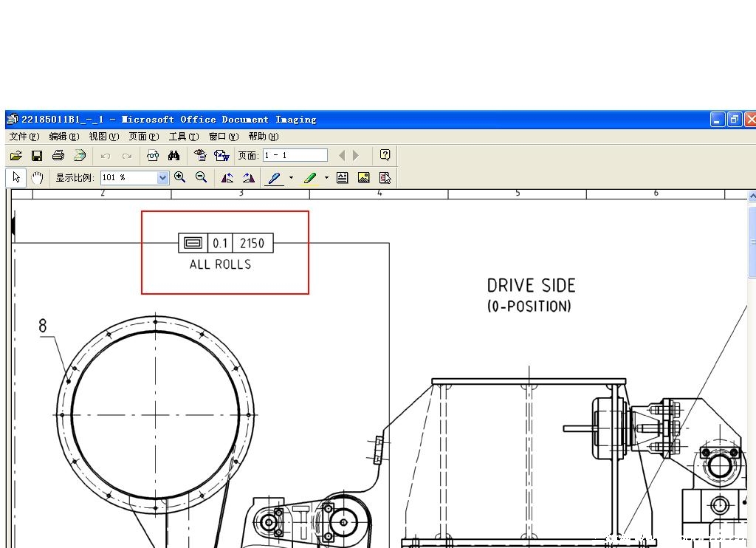Open the zoom percentage dropdown
756x548 pixels.
[163, 177]
